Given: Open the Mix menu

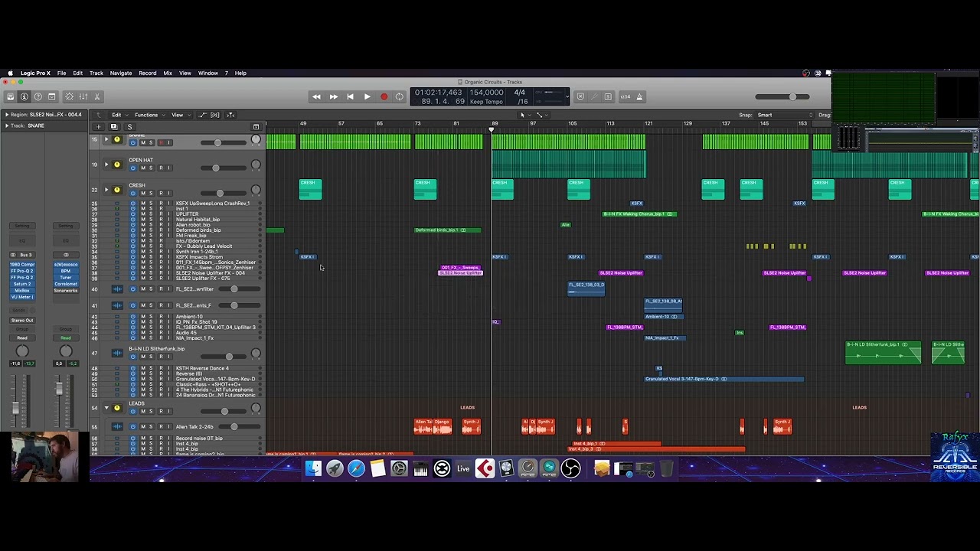Looking at the screenshot, I should [x=168, y=73].
